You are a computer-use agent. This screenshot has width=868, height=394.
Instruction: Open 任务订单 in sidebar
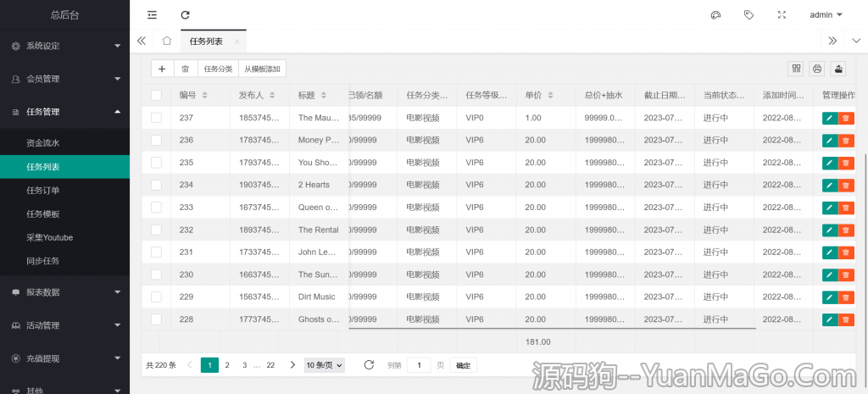64,191
